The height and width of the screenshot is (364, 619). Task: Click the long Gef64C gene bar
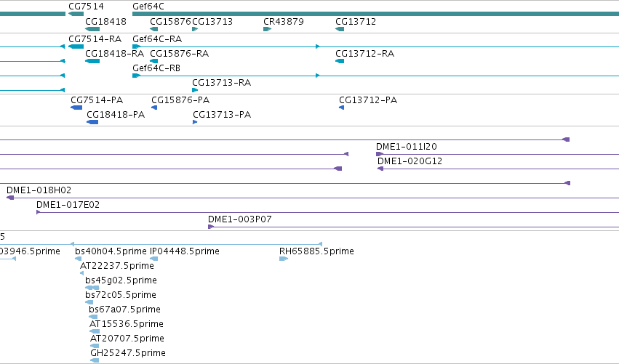(x=375, y=14)
